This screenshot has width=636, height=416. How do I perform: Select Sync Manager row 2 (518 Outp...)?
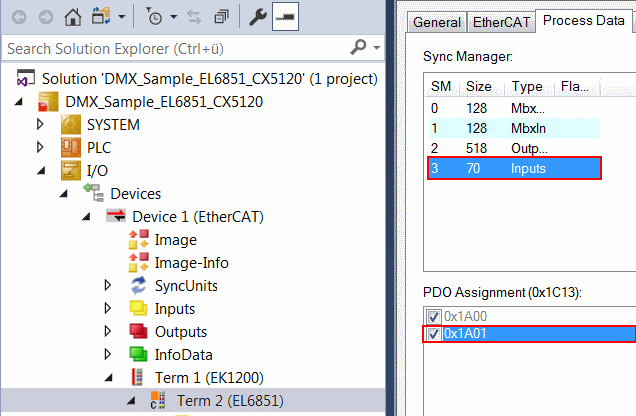tap(514, 148)
